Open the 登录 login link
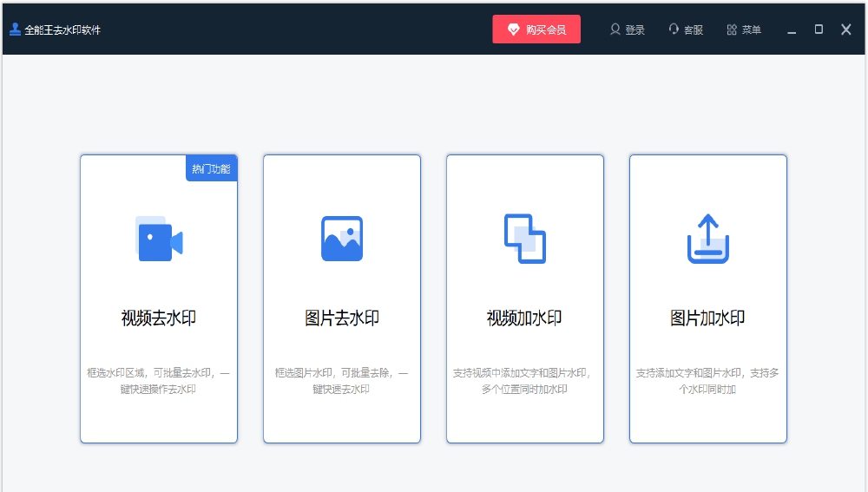The width and height of the screenshot is (868, 492). [x=635, y=30]
